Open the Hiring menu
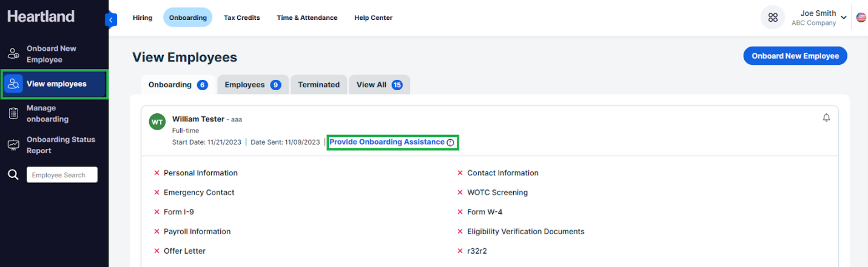Viewport: 868px width, 267px height. tap(143, 18)
